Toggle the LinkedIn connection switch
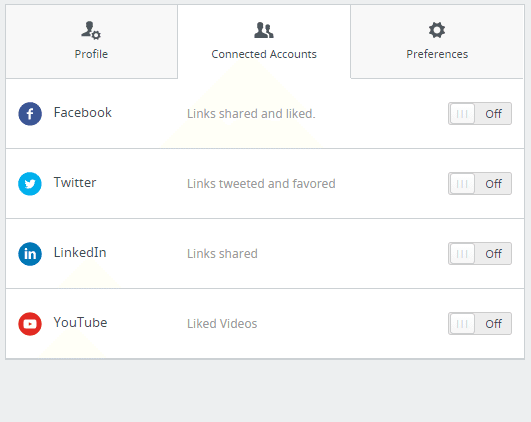 pos(480,254)
